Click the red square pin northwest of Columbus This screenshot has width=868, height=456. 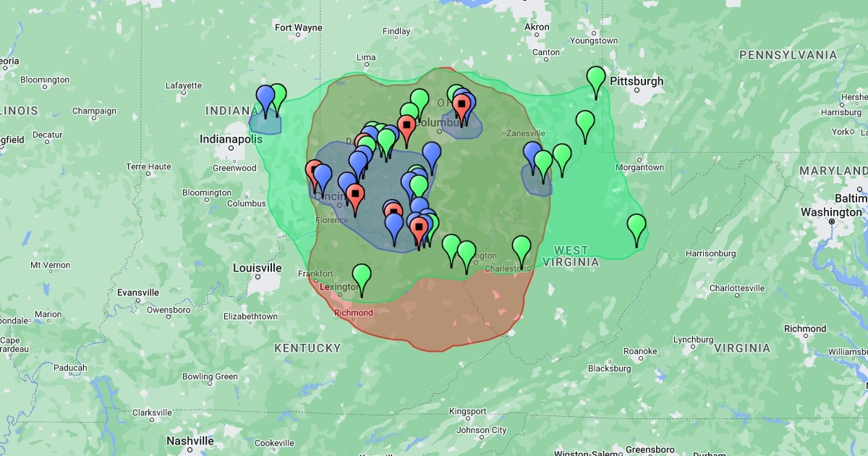(x=407, y=127)
